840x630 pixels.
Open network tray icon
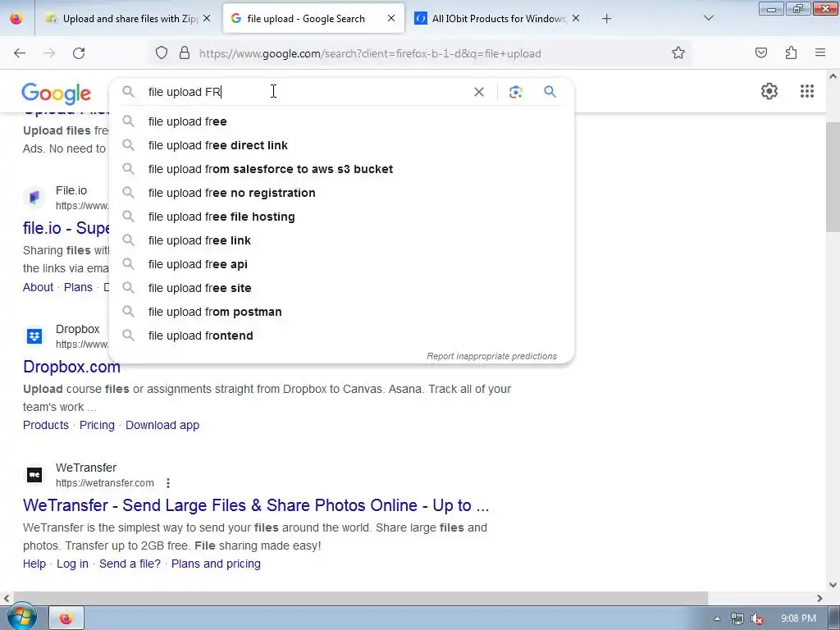tap(737, 619)
